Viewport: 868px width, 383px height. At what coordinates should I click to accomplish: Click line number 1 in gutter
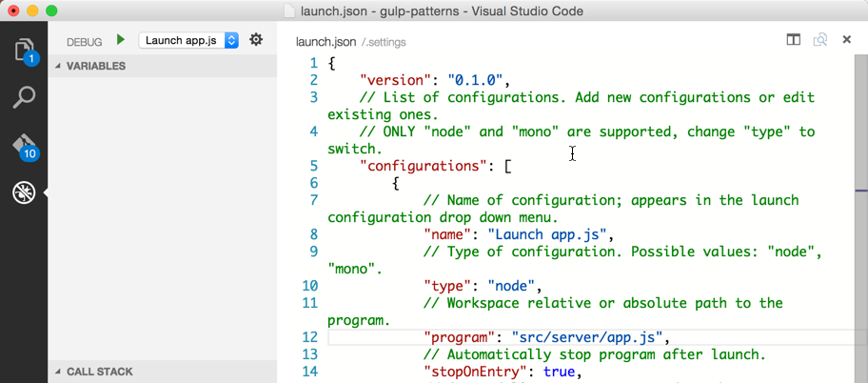coord(314,63)
